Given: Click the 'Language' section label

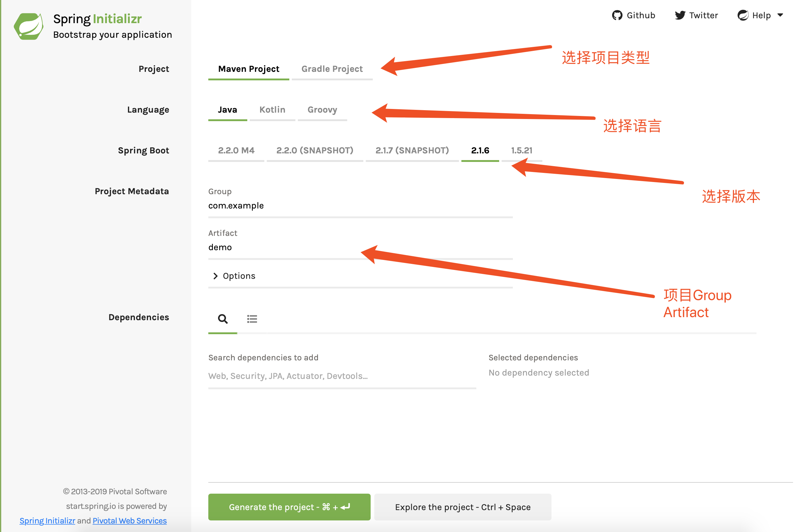Looking at the screenshot, I should [x=148, y=110].
